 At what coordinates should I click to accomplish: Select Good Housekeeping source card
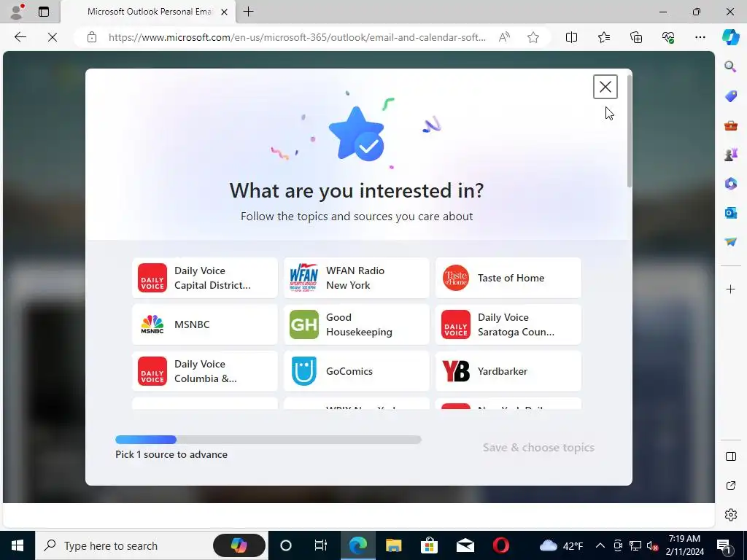[x=356, y=324]
